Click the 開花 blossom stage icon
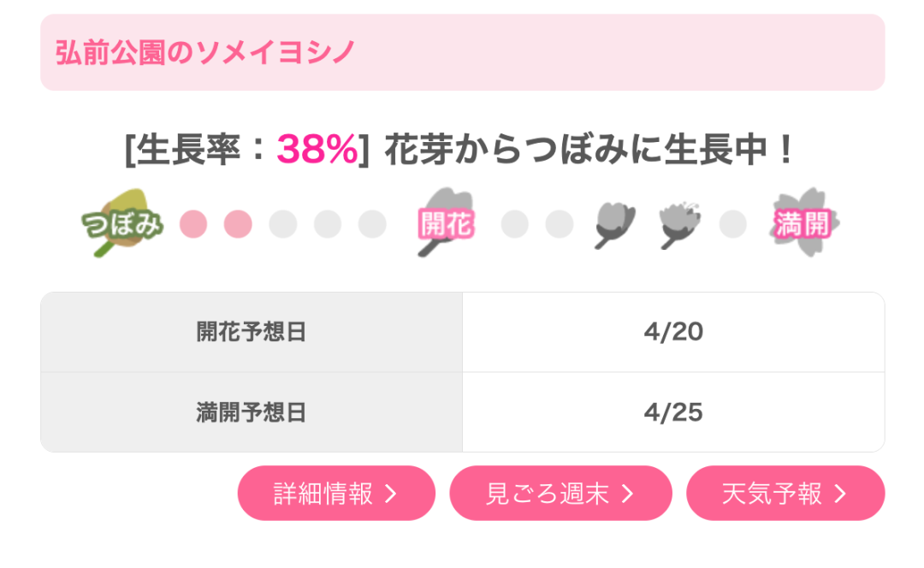This screenshot has width=924, height=568. click(446, 222)
